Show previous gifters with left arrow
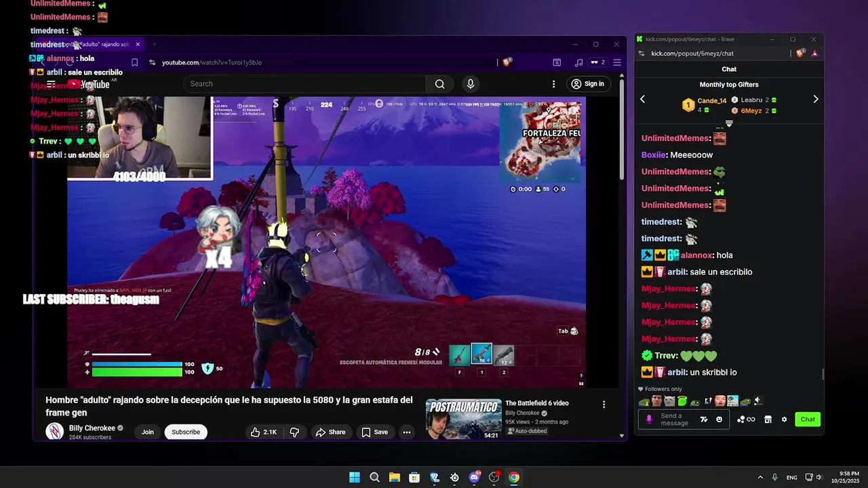This screenshot has height=488, width=868. (x=643, y=100)
